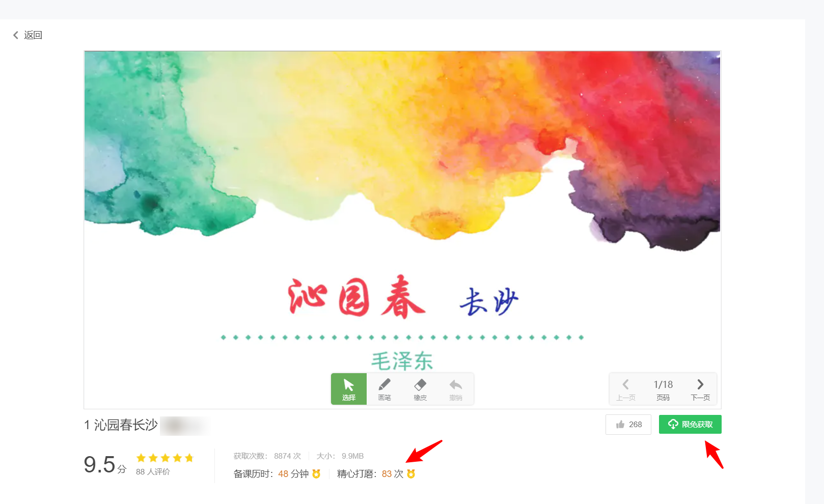Like the courseware with thumbs-up 268
Viewport: 824px width, 504px height.
pos(628,425)
